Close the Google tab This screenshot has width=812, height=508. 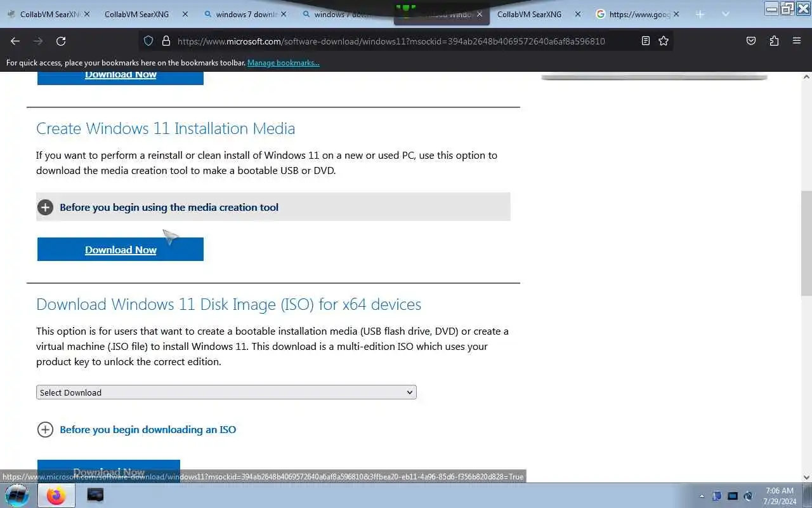[x=675, y=14]
